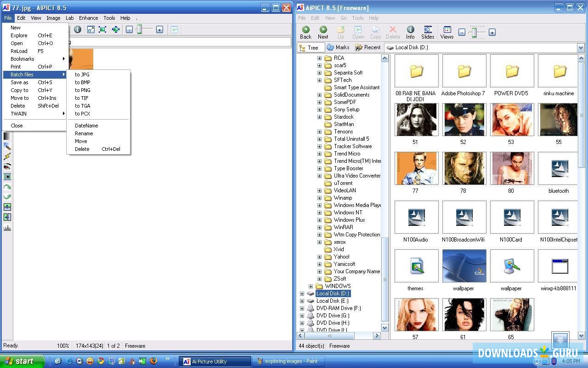Expand the DVD-RAM Drive (F:) node

click(x=302, y=308)
